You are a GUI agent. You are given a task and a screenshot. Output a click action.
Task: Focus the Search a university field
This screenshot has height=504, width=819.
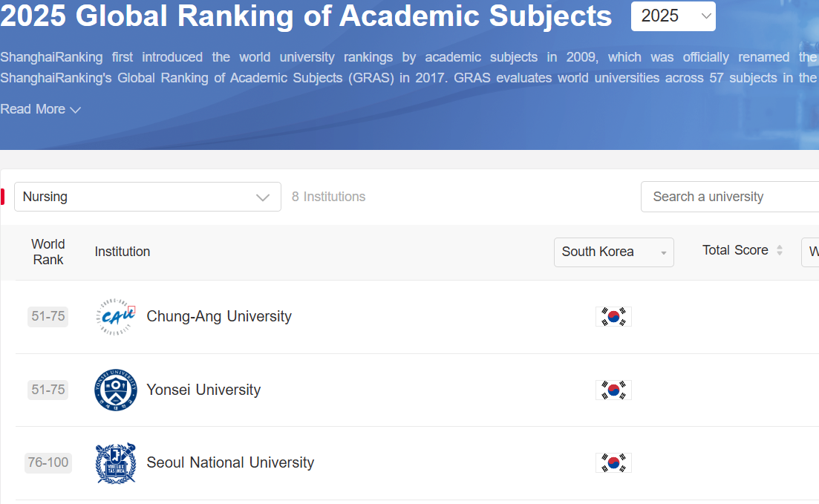click(x=728, y=197)
